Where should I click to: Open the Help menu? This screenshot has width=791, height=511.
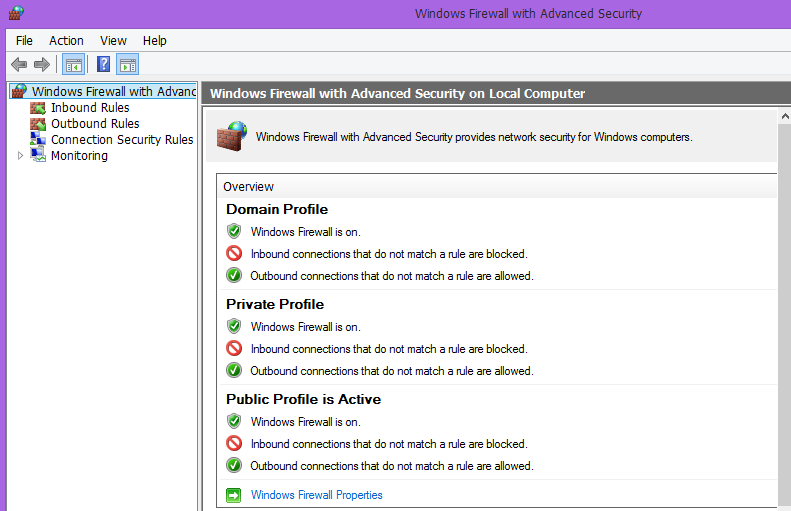point(154,40)
